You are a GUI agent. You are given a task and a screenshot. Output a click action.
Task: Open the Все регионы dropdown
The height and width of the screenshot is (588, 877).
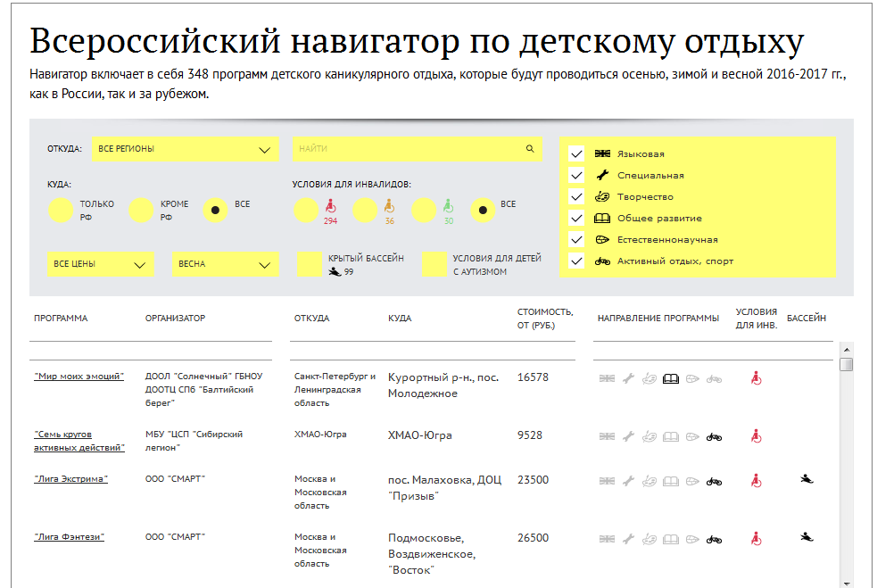pos(186,149)
